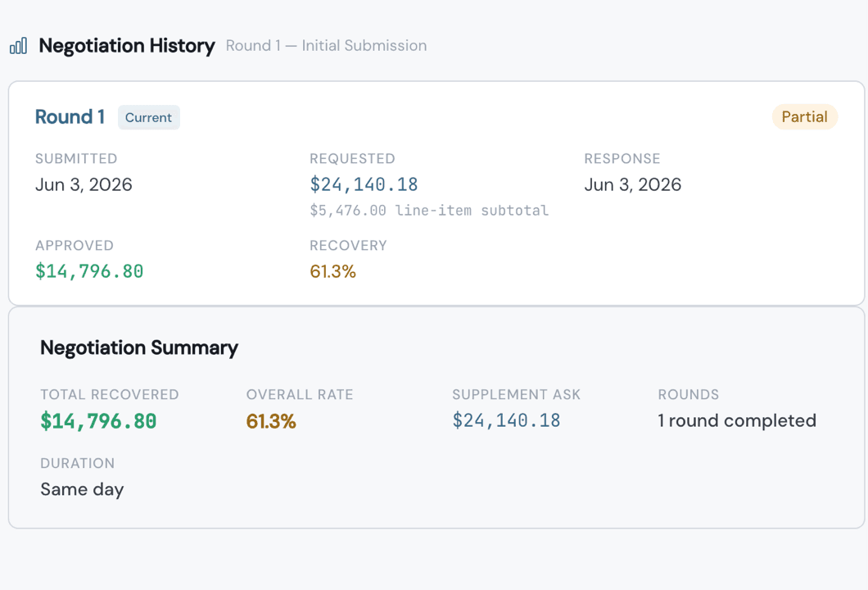The image size is (868, 590).
Task: Select requested amount $24,140.18 in Round 1
Action: click(x=364, y=184)
